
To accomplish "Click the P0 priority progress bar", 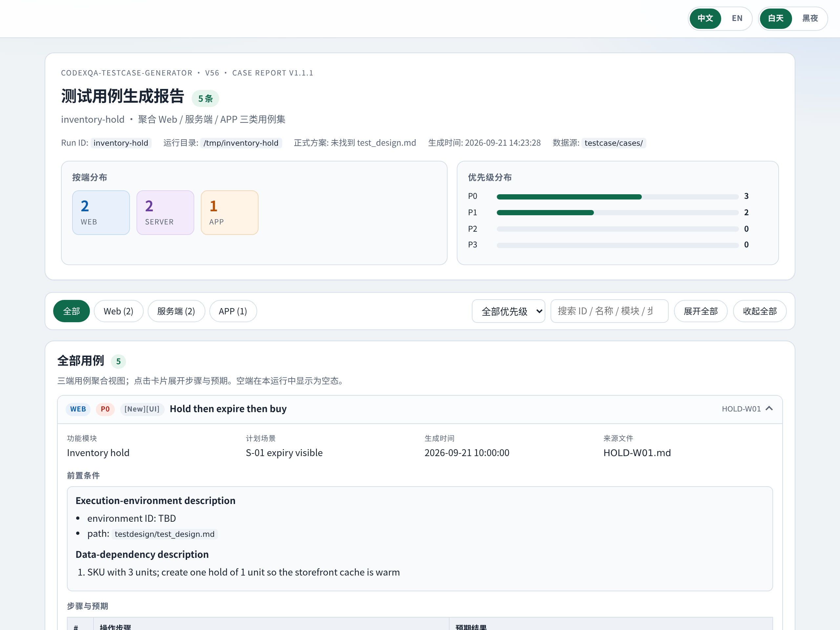I will pos(618,197).
